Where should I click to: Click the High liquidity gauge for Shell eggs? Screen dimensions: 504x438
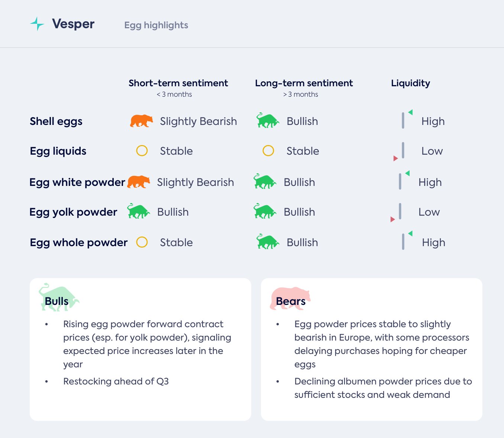tap(404, 120)
